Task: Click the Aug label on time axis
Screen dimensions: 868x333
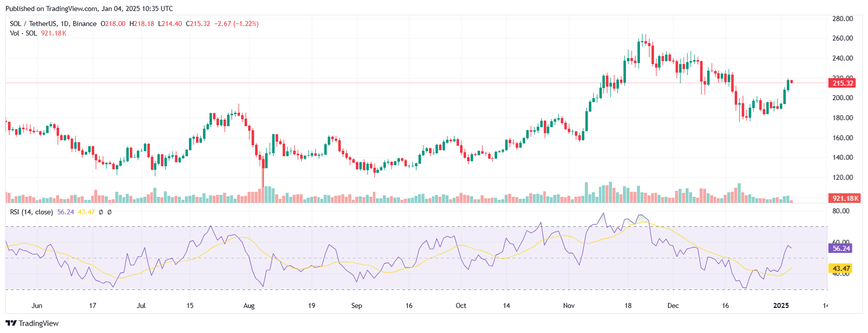Action: coord(249,305)
